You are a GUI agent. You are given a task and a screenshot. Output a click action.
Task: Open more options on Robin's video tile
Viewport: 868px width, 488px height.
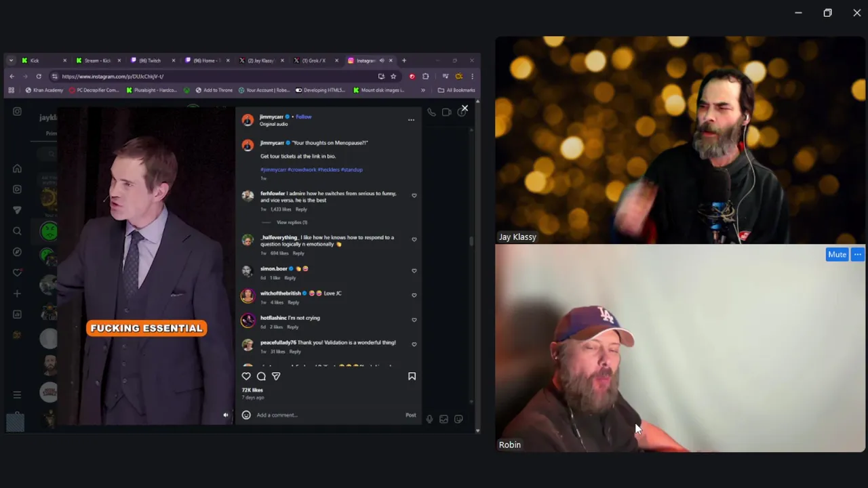point(858,255)
